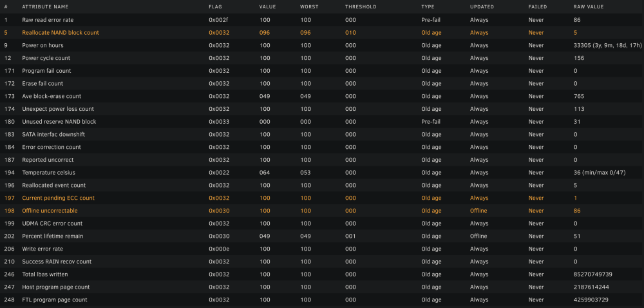Click flag 0x002f

point(219,20)
